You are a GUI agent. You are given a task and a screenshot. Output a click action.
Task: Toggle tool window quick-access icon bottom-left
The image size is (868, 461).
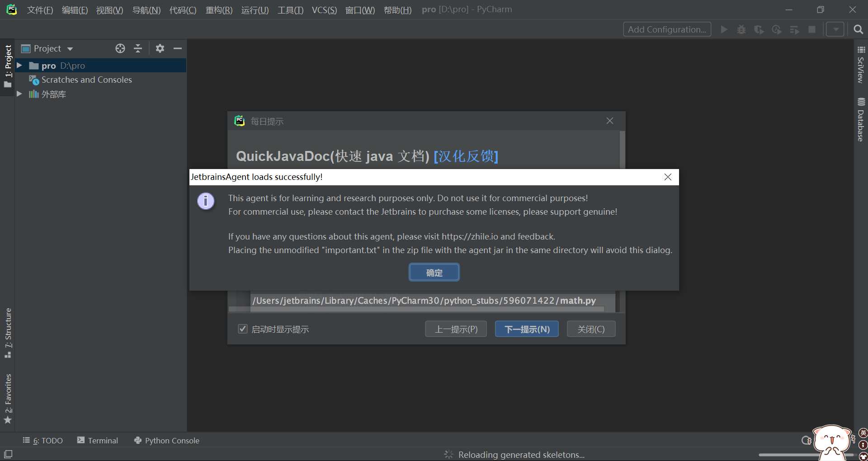(x=8, y=454)
